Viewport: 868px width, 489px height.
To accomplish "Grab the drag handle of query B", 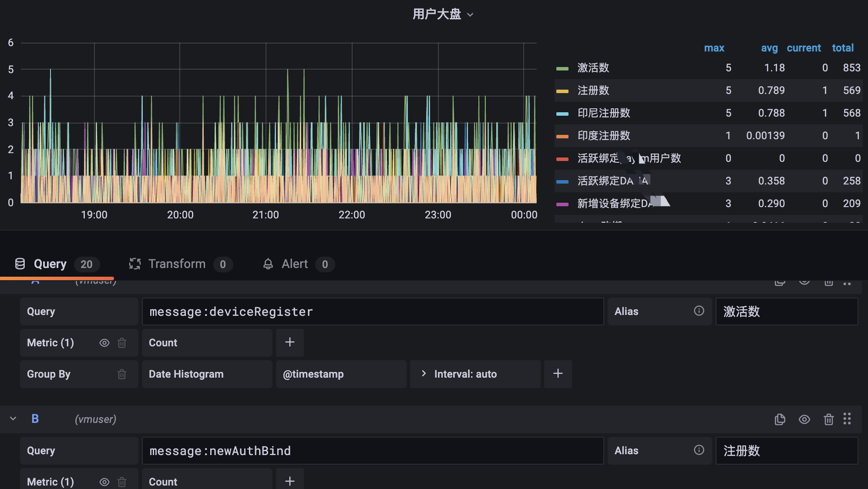I will pyautogui.click(x=847, y=419).
